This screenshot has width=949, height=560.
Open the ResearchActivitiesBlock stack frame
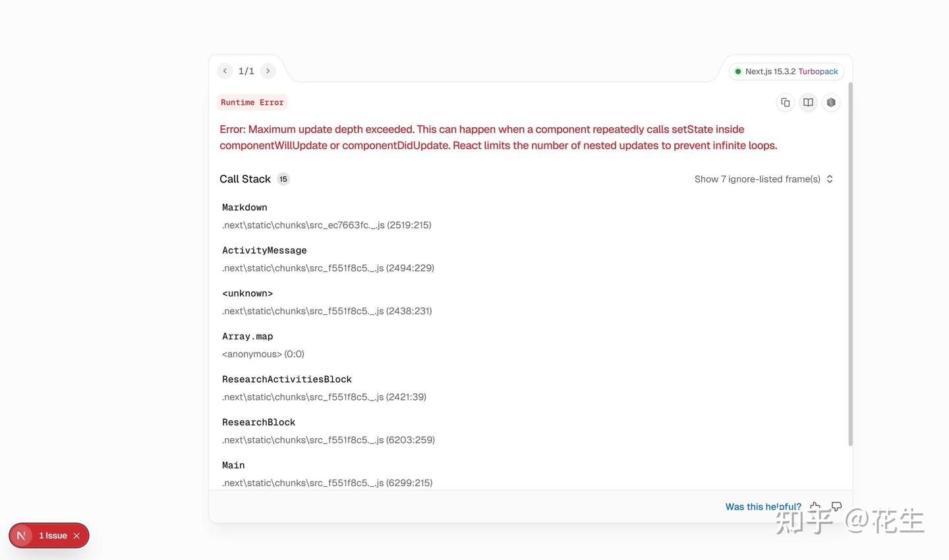point(287,379)
